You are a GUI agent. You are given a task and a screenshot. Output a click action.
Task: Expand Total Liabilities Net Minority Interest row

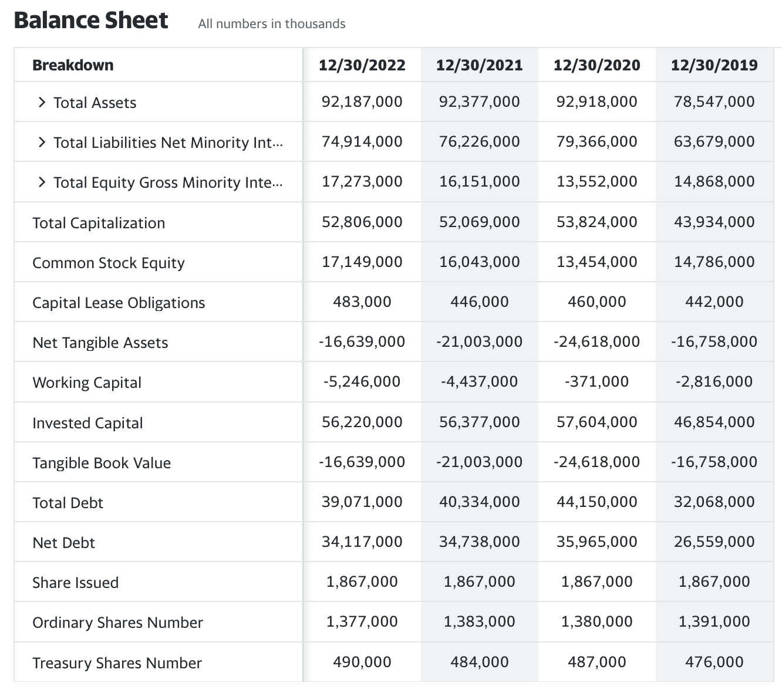pos(41,143)
